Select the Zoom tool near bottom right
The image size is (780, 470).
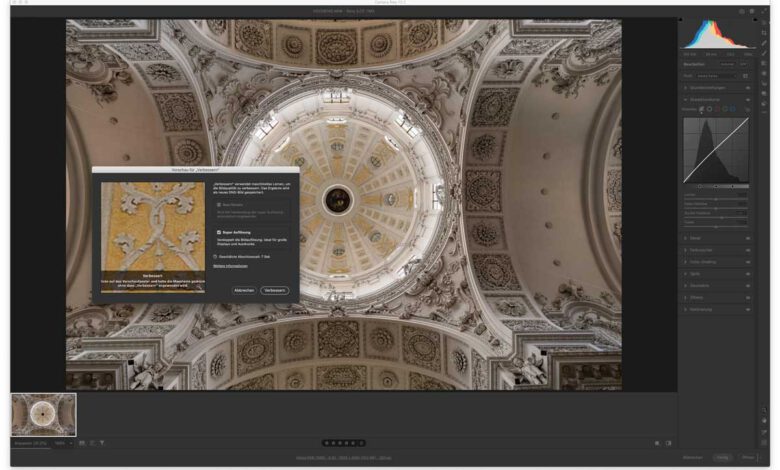click(x=764, y=410)
